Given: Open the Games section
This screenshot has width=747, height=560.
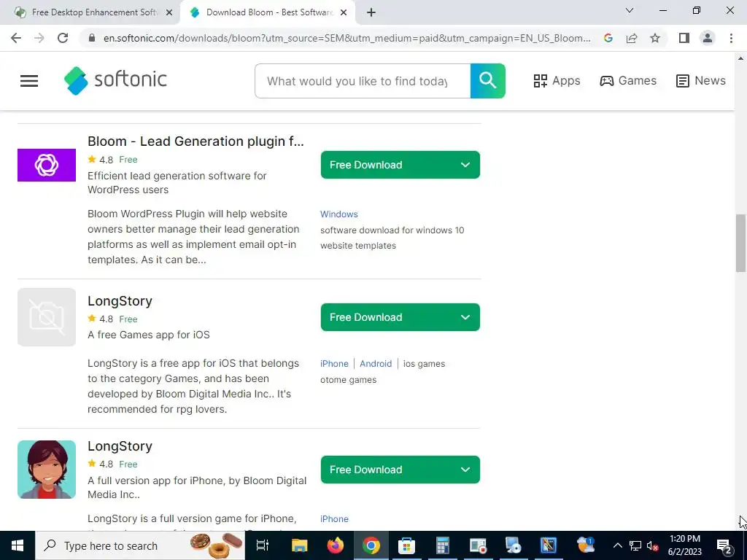Looking at the screenshot, I should point(628,81).
